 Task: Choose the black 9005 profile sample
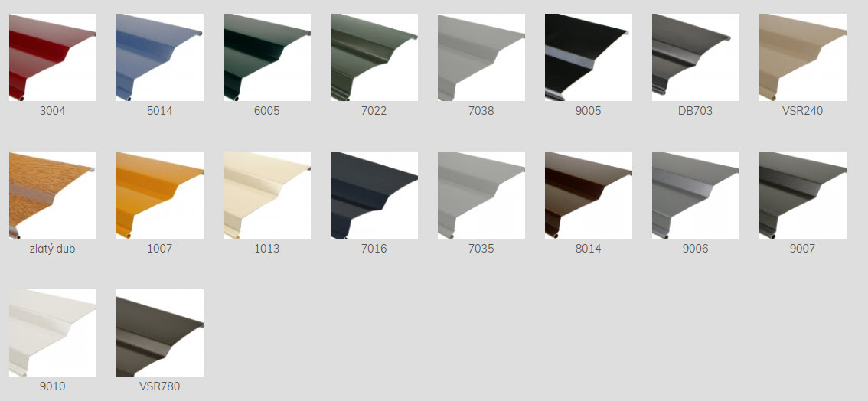[x=589, y=57]
